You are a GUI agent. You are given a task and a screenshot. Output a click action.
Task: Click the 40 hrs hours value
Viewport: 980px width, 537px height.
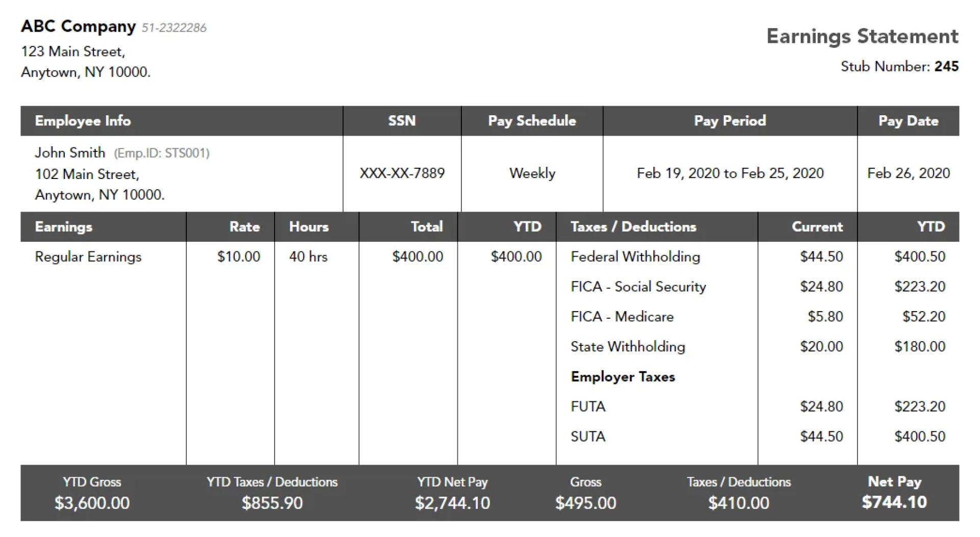click(x=308, y=257)
